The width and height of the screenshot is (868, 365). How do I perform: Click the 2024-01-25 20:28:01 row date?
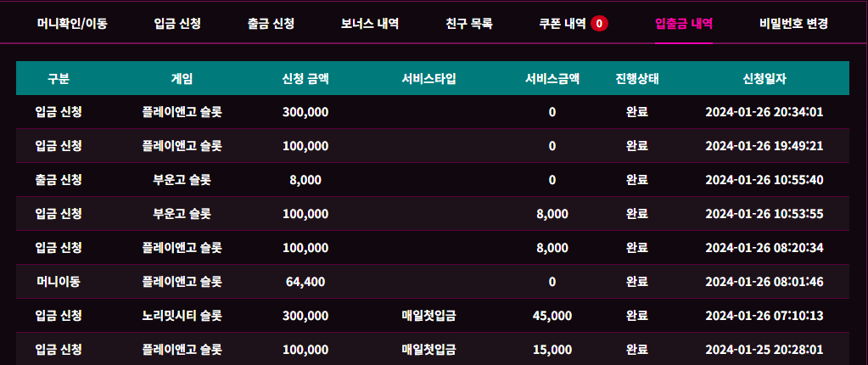764,350
